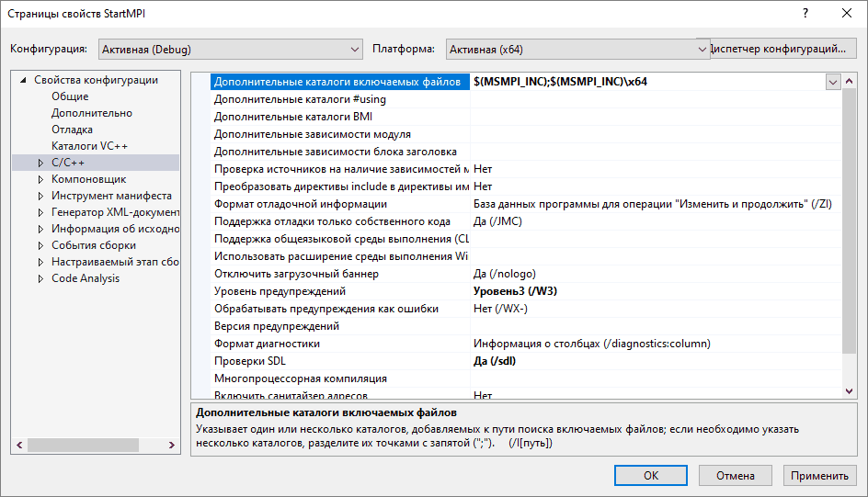Expand Настраиваемый этап сборки node
Viewport: 868px width, 497px height.
[40, 262]
